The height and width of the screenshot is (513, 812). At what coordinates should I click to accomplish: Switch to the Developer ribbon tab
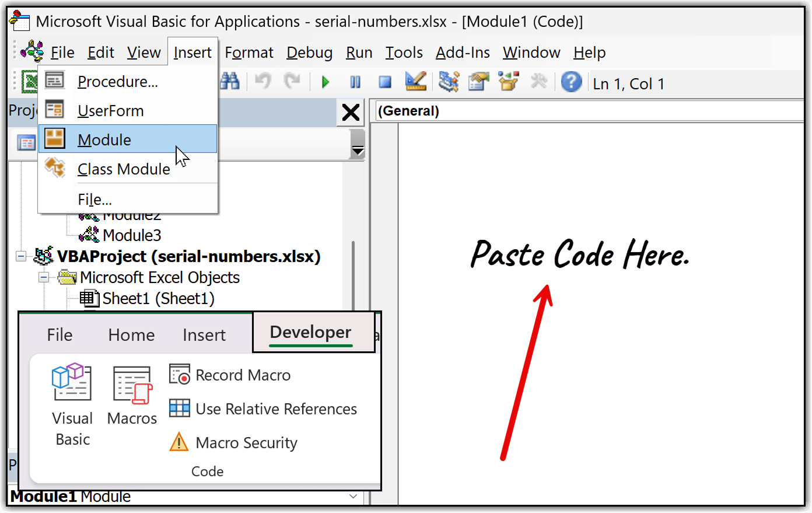[310, 332]
